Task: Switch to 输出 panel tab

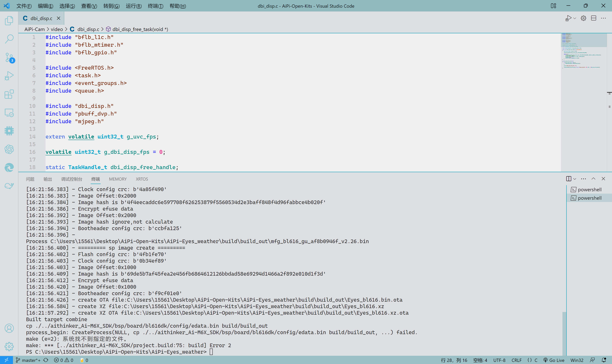Action: tap(48, 179)
